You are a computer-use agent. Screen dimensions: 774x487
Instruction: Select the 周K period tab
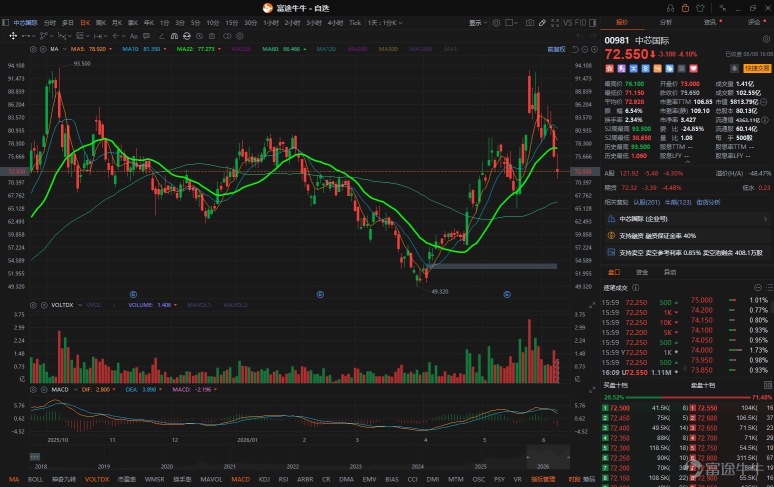(x=101, y=23)
